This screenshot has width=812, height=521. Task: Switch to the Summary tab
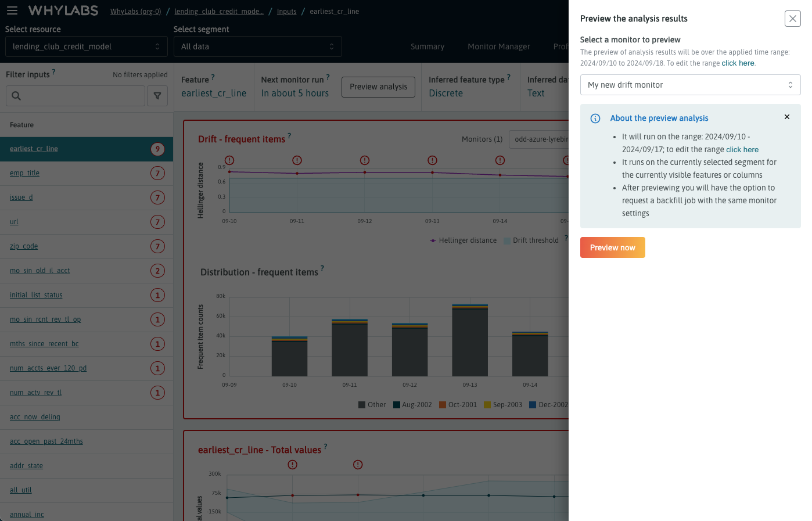point(427,46)
